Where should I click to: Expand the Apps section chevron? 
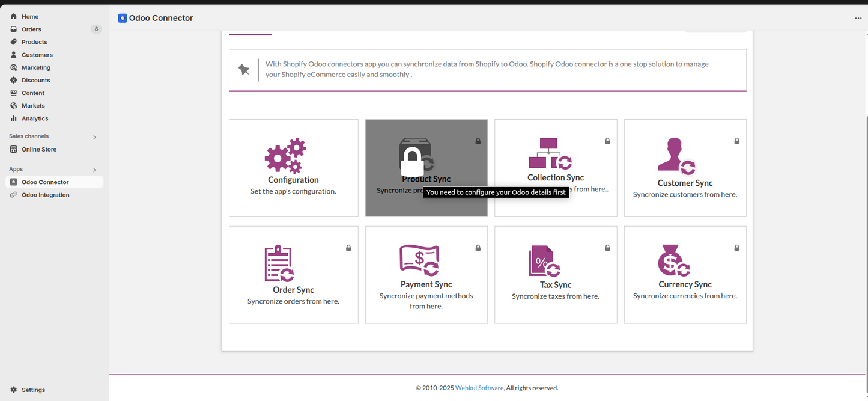94,170
